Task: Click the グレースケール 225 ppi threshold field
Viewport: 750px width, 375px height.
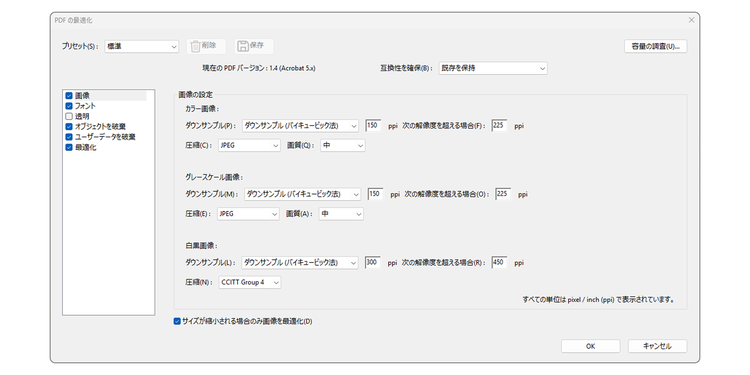Action: point(503,194)
